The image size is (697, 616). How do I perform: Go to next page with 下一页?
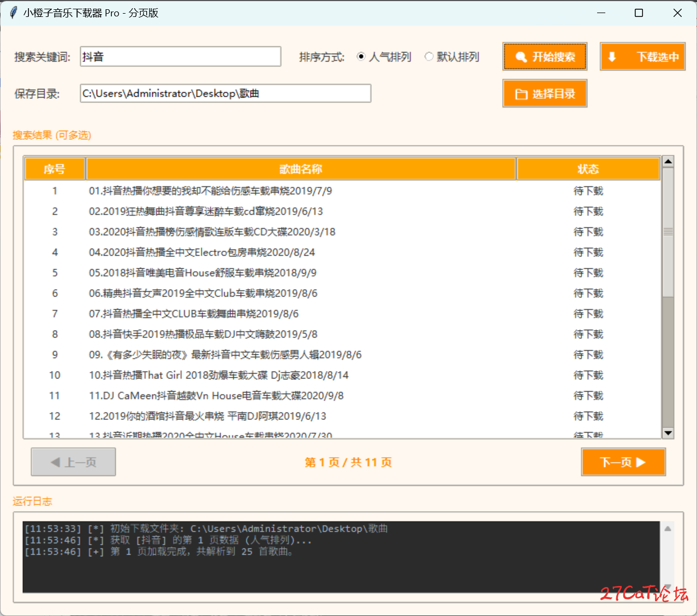point(623,462)
